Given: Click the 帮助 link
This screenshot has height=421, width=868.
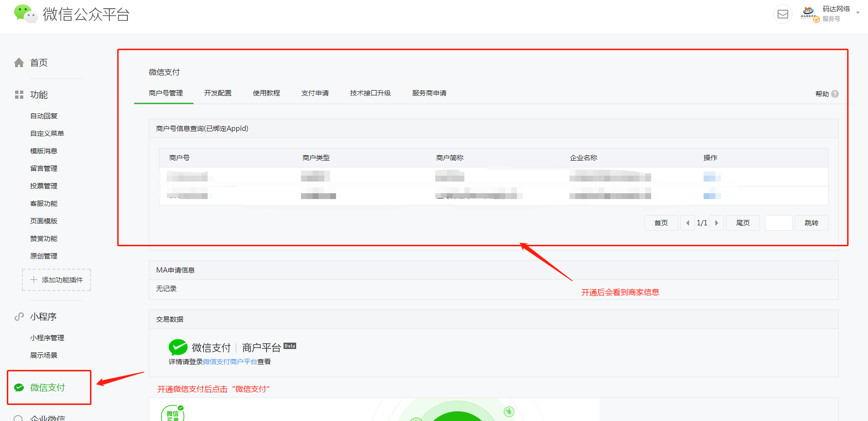Looking at the screenshot, I should (x=822, y=94).
